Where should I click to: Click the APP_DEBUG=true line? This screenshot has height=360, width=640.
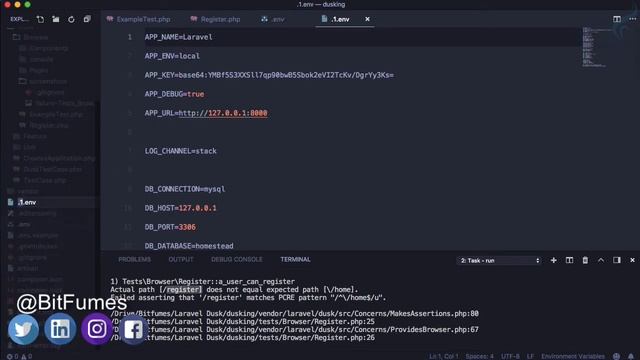[174, 94]
